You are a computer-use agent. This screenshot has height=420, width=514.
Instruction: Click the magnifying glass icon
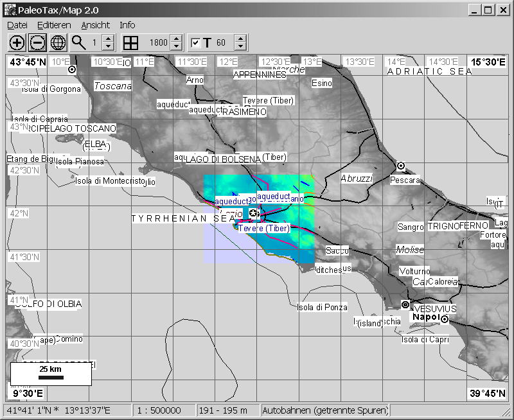click(78, 43)
